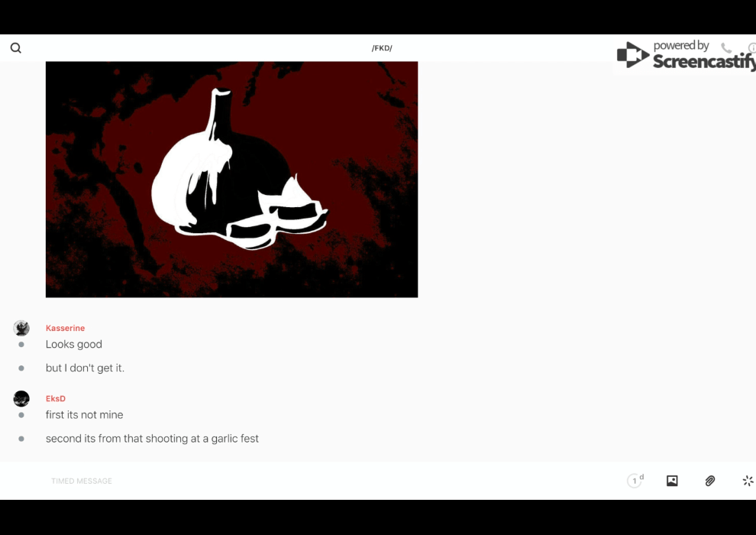756x535 pixels.
Task: Click the image upload icon
Action: click(x=672, y=481)
